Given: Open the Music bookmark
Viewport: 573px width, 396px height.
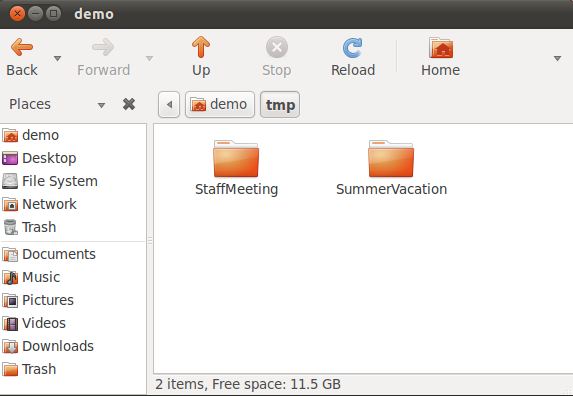Looking at the screenshot, I should [73, 278].
